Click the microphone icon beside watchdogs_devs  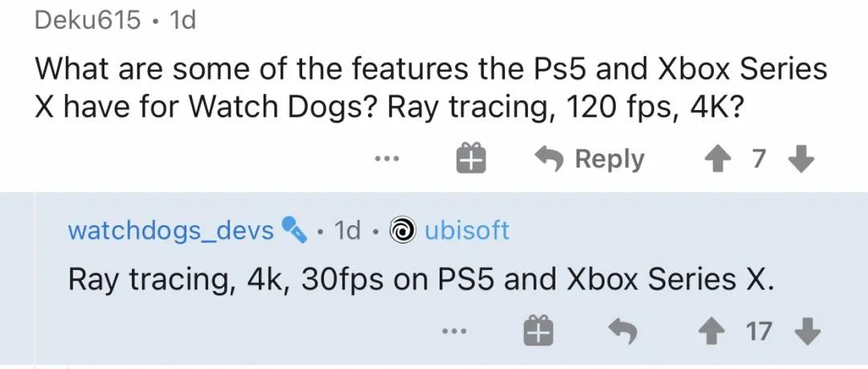[x=293, y=232]
